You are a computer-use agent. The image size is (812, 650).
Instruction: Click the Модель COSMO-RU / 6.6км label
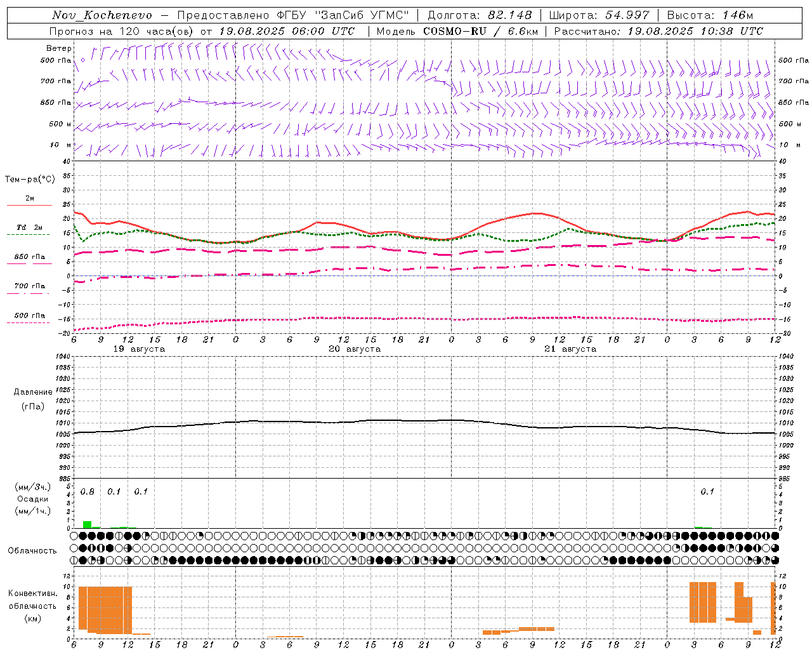(x=457, y=31)
